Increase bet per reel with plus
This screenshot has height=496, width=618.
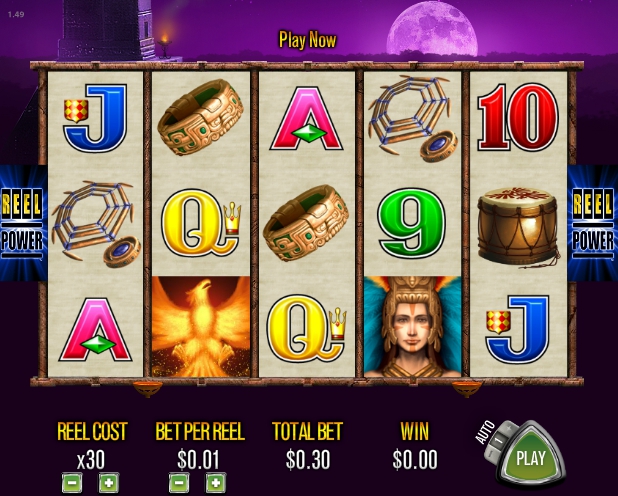tap(216, 483)
